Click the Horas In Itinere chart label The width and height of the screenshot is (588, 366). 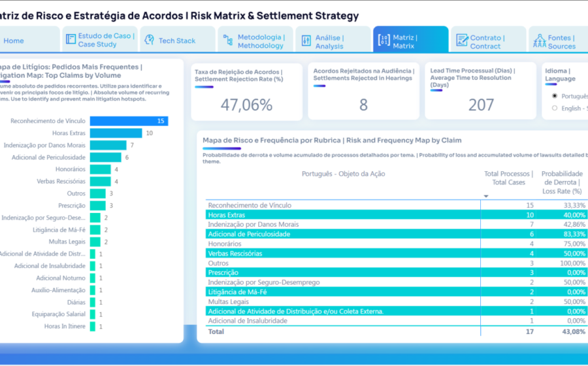point(65,326)
